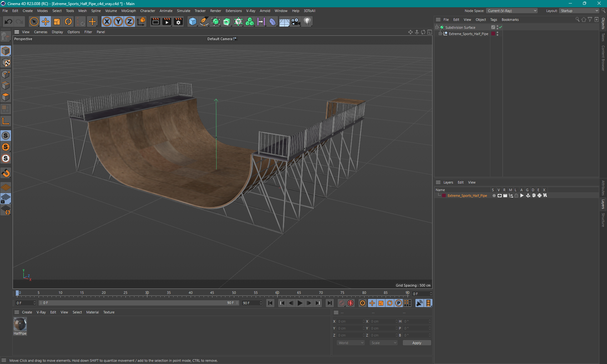Open the Node Space dropdown
Viewport: 607px width, 364px height.
click(x=512, y=11)
